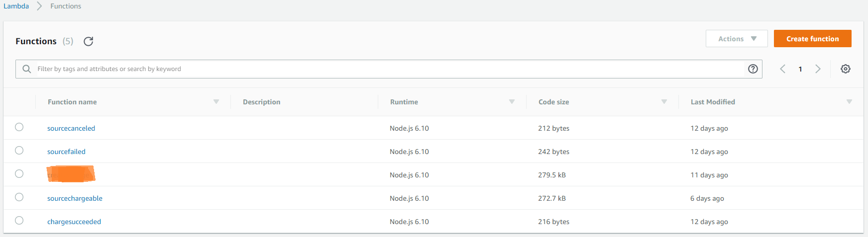Click the Create function button
Image resolution: width=868 pixels, height=237 pixels.
(812, 39)
